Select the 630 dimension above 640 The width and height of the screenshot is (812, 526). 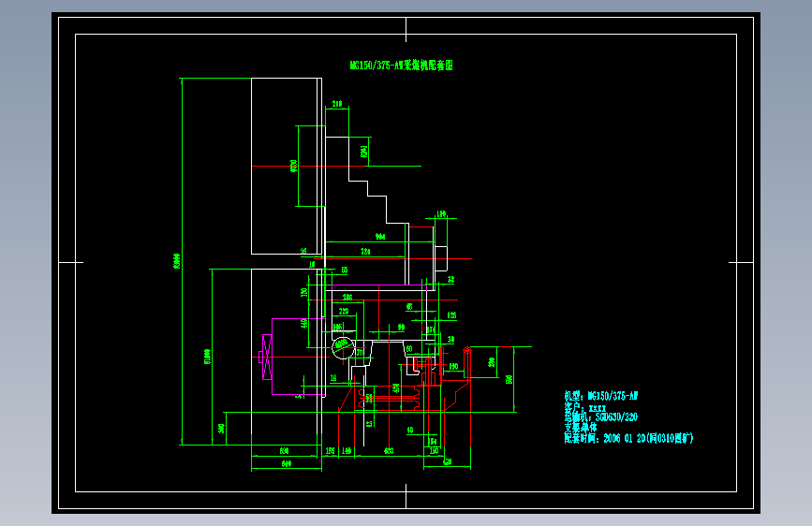coord(284,451)
